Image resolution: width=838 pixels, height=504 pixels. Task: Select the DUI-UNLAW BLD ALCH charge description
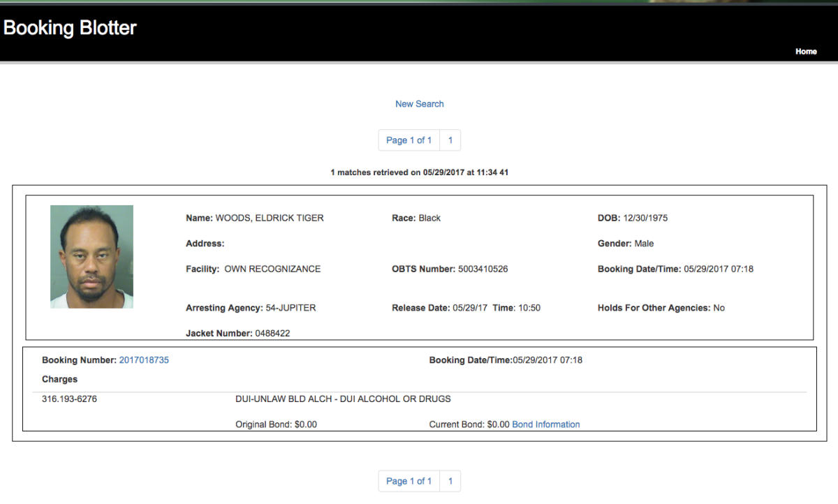343,399
